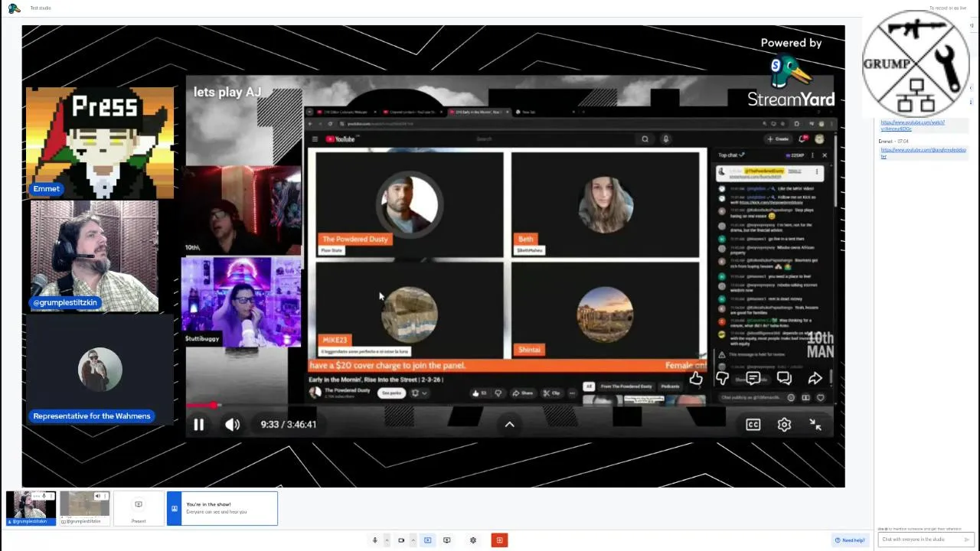Screen dimensions: 980x551
Task: Click the YouTube search magnifier icon
Action: pos(645,139)
